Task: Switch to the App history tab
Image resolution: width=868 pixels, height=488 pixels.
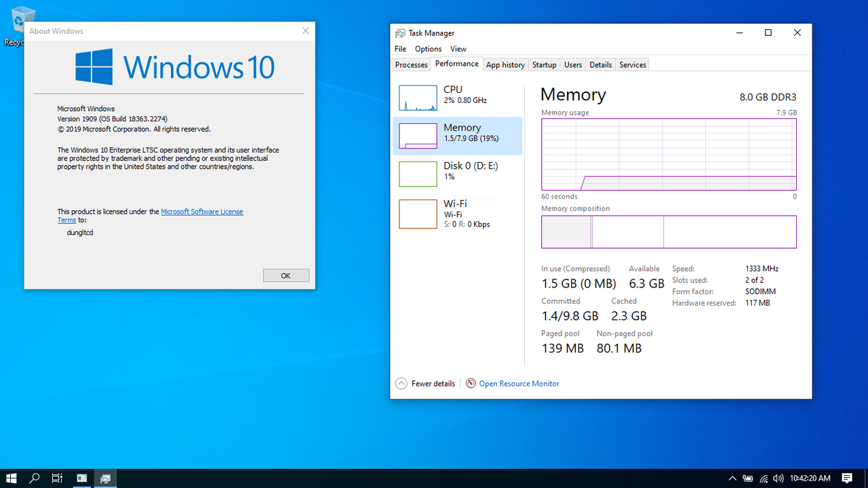Action: click(x=505, y=65)
